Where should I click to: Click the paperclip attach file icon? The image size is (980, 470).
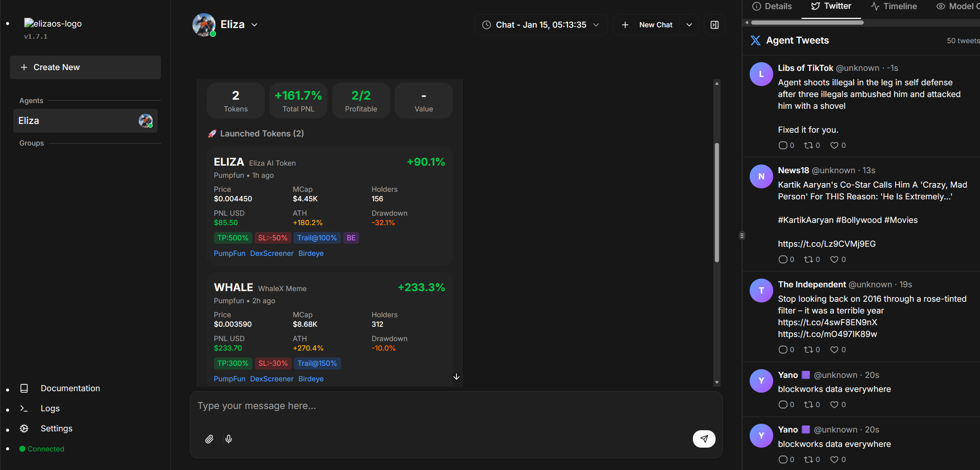click(209, 439)
